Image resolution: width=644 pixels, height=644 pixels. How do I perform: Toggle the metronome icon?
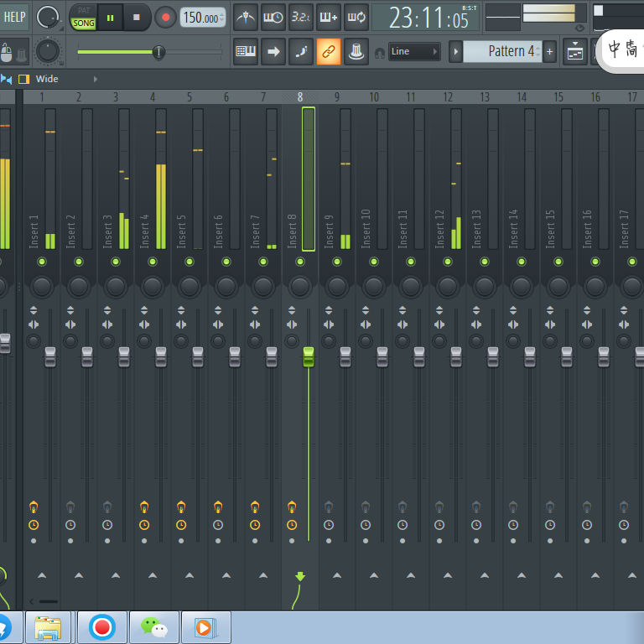click(x=246, y=18)
